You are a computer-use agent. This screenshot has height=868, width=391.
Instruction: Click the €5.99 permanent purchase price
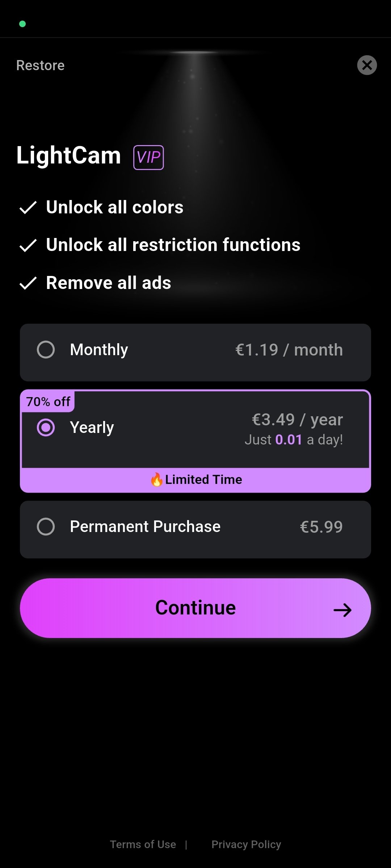pos(321,527)
